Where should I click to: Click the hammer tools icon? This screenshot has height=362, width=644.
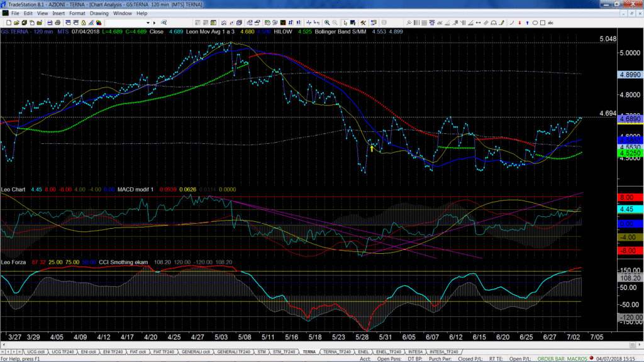click(363, 23)
